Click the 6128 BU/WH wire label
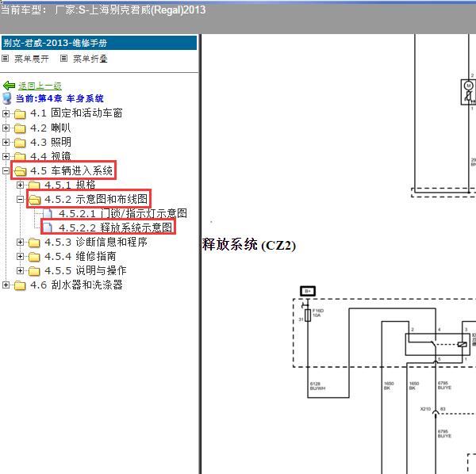476x474 pixels. 317,386
